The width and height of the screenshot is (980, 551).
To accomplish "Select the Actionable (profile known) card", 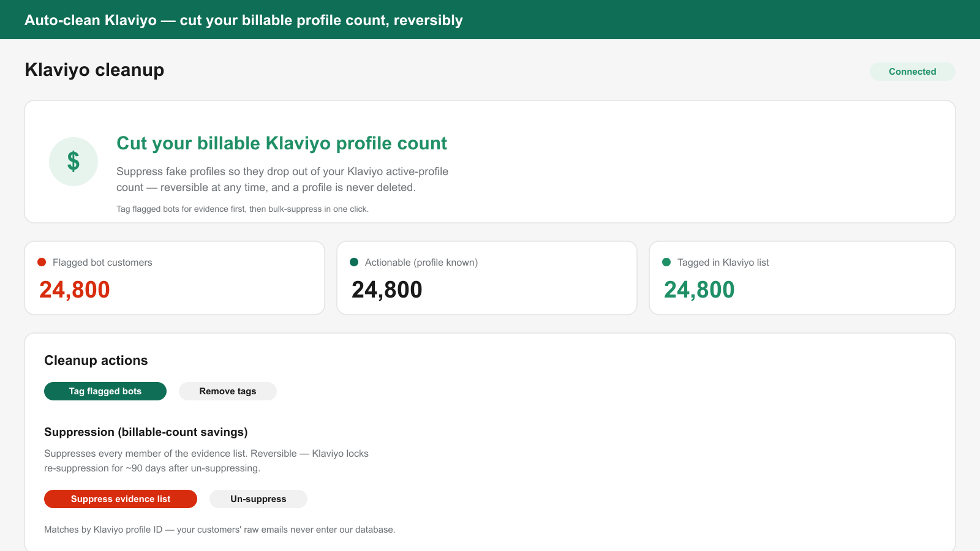I will (x=487, y=278).
